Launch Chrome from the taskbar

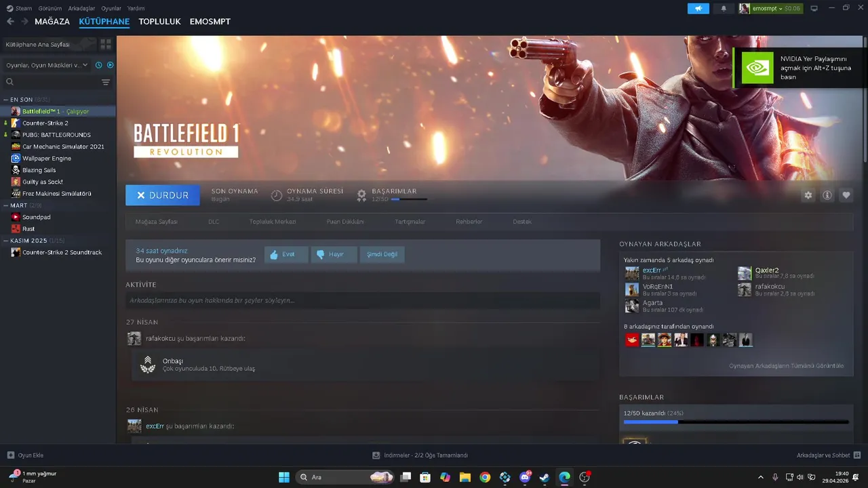485,477
